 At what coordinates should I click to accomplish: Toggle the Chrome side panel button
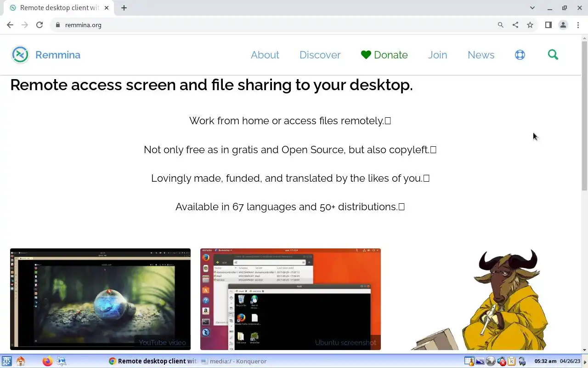[x=548, y=25]
